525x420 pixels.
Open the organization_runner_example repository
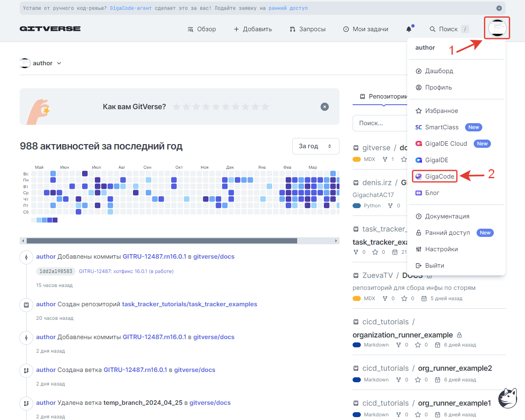tap(403, 335)
